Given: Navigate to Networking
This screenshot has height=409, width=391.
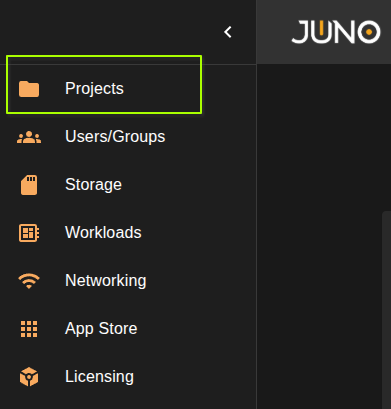Looking at the screenshot, I should [x=106, y=281].
